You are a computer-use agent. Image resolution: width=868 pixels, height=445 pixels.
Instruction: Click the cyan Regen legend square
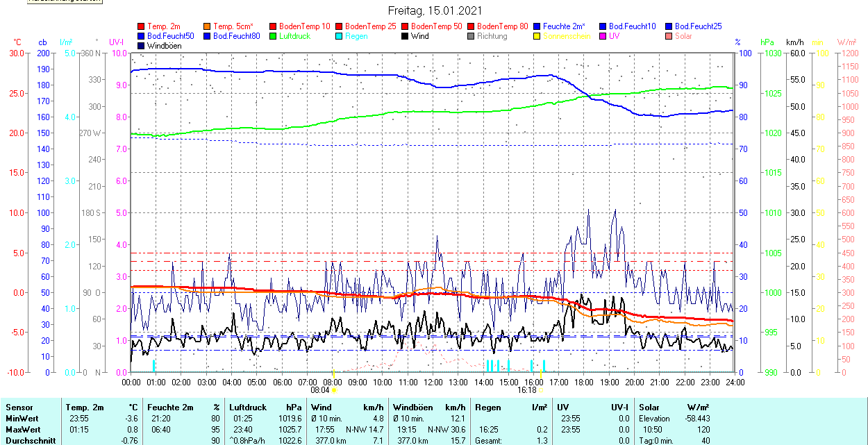[339, 36]
